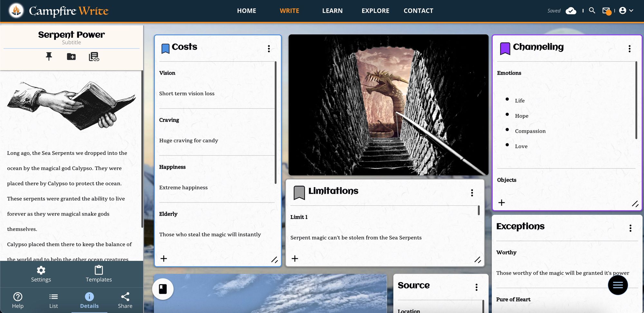Click the blue bookmark on Costs panel

pos(165,49)
